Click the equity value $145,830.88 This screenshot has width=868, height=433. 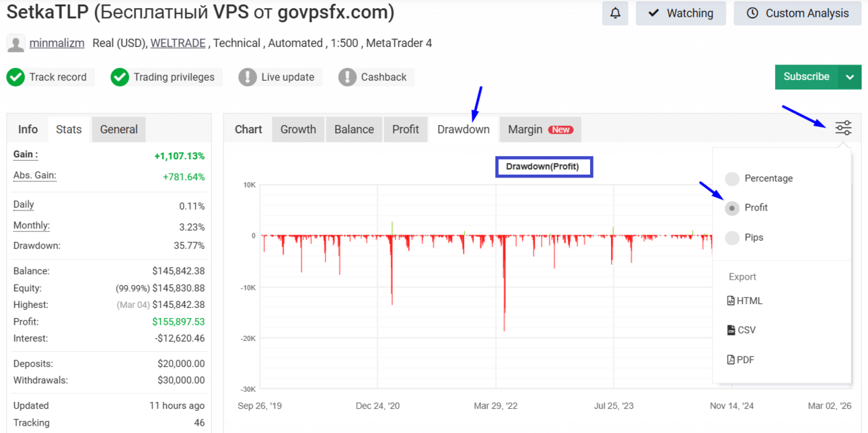click(178, 288)
